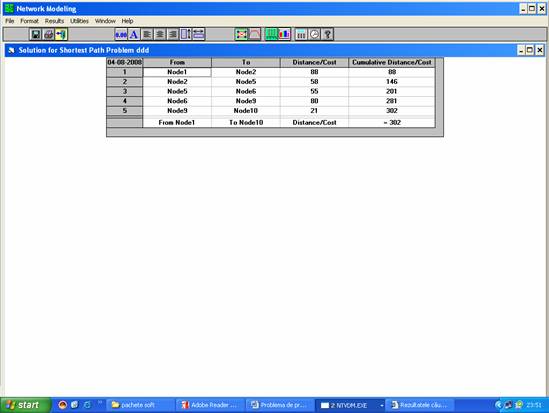Apply left alignment from toolbar
Screen dimensions: 549x413
click(x=147, y=34)
